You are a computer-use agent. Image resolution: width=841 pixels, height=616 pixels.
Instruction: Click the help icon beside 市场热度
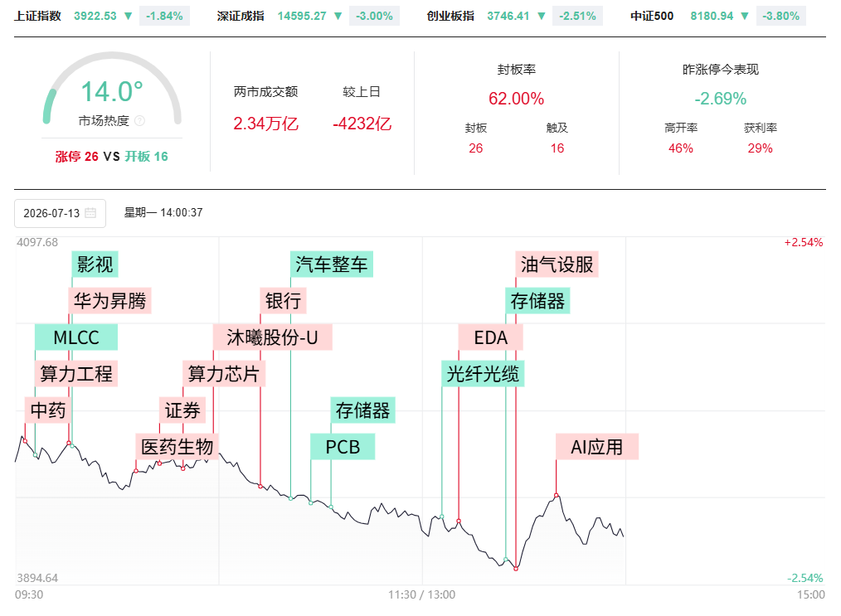[140, 120]
